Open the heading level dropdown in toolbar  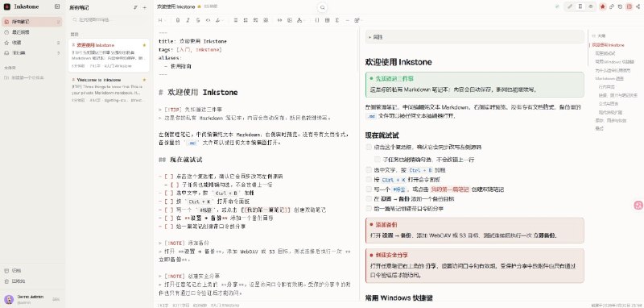coord(163,19)
